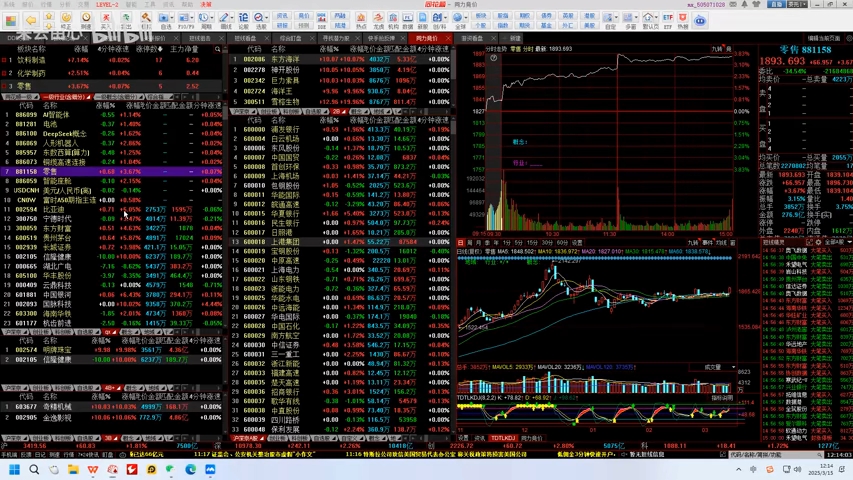Open the 周期 clock icon
The height and width of the screenshot is (480, 853).
point(203,18)
